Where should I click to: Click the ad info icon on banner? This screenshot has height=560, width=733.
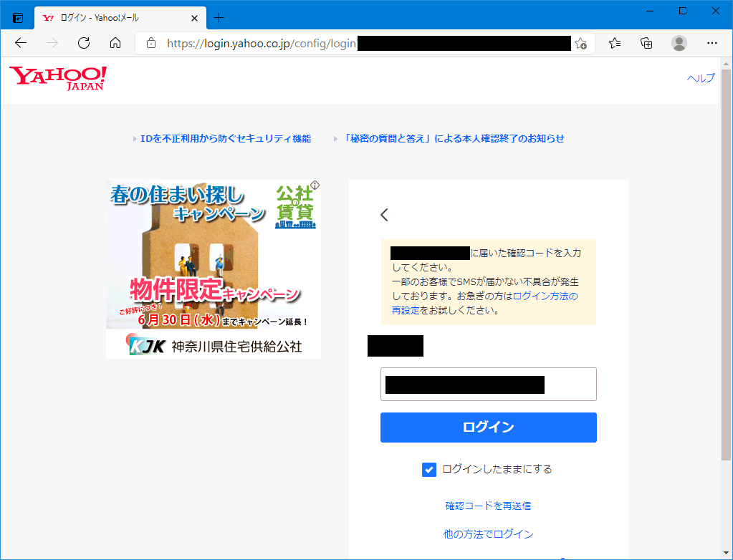click(x=315, y=185)
